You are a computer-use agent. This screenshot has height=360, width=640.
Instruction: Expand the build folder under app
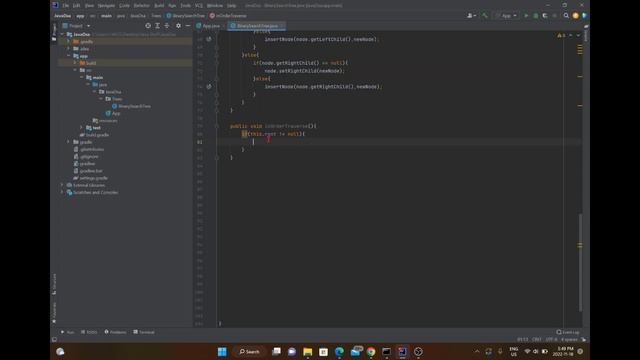click(75, 63)
